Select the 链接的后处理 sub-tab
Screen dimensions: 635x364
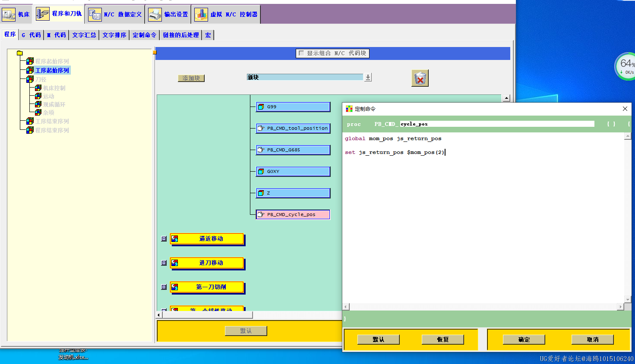(181, 35)
